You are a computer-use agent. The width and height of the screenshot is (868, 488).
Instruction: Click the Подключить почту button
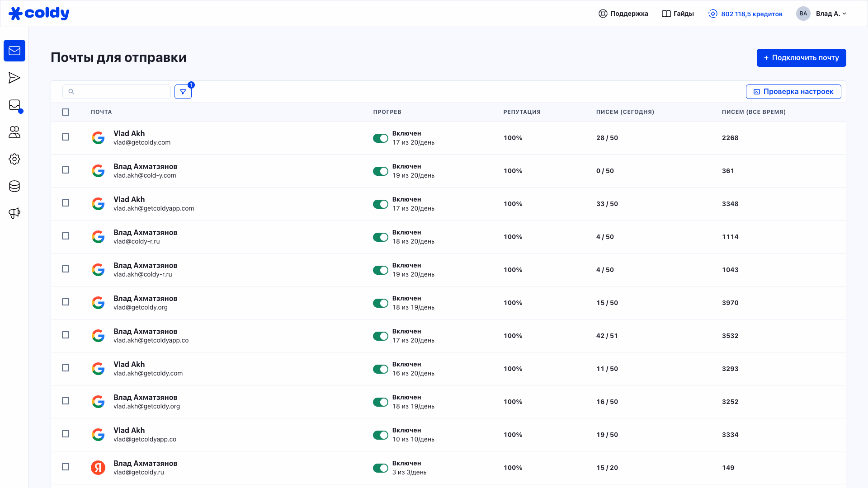tap(801, 58)
